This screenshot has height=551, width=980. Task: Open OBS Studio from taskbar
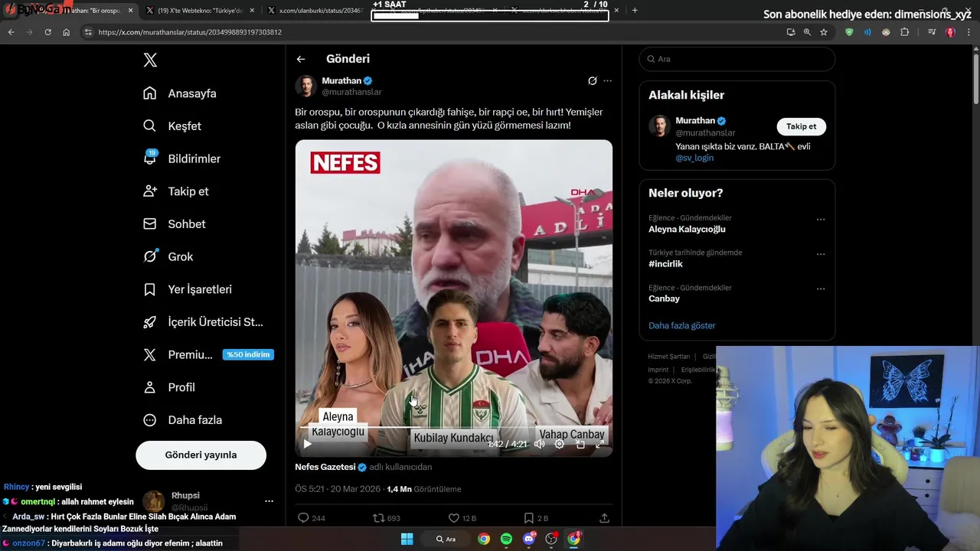(551, 539)
